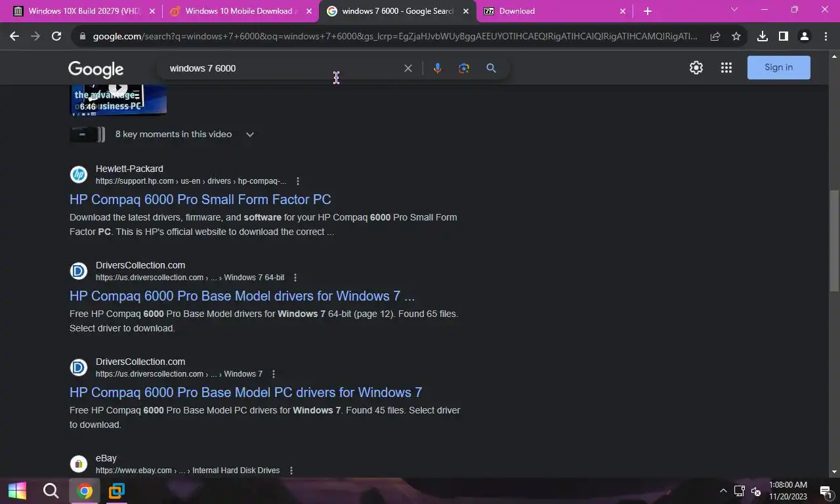
Task: Close the Windows 10X Build tab
Action: (x=152, y=11)
